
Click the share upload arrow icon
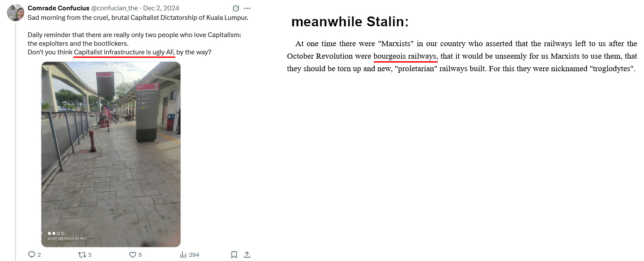tap(247, 255)
